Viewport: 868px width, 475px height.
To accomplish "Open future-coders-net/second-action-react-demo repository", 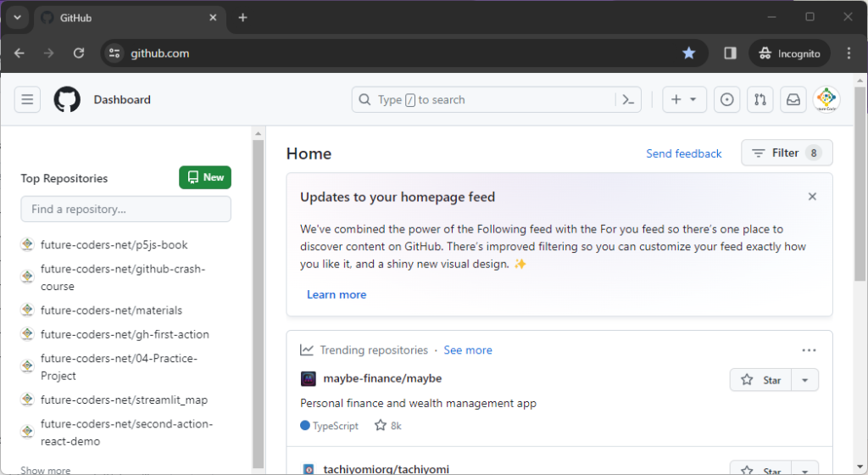I will click(127, 433).
